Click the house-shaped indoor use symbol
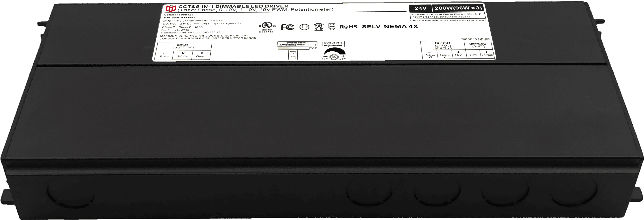 click(x=304, y=27)
